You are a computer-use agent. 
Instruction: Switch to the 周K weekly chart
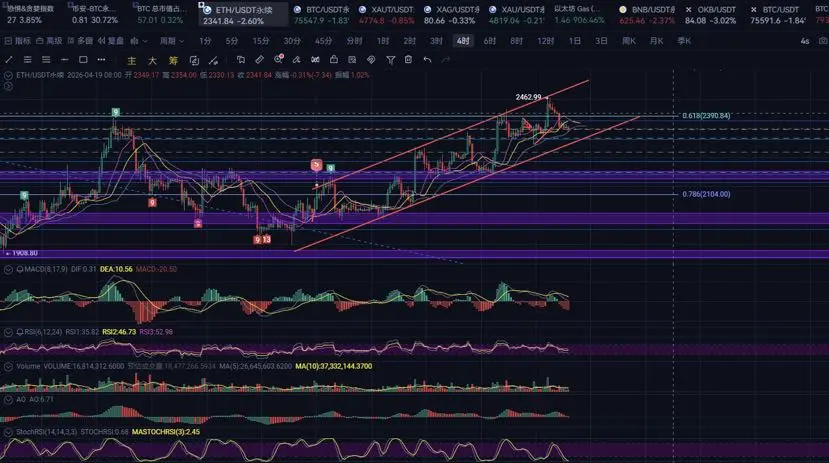629,41
